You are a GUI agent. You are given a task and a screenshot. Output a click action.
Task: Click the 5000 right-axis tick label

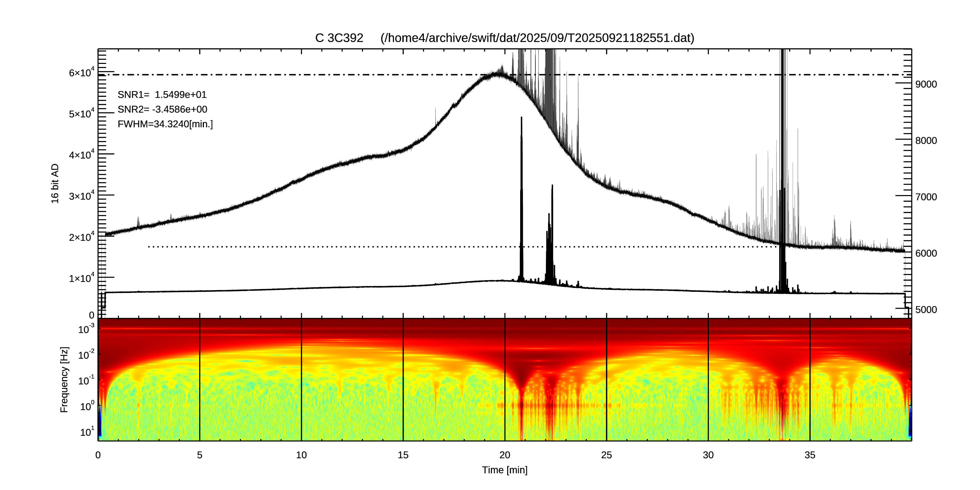pyautogui.click(x=926, y=310)
